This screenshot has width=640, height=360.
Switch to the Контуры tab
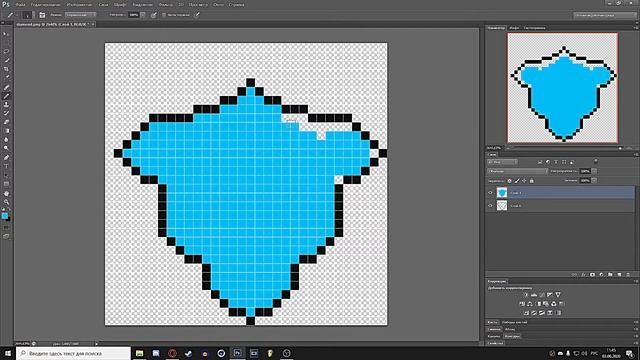click(512, 336)
